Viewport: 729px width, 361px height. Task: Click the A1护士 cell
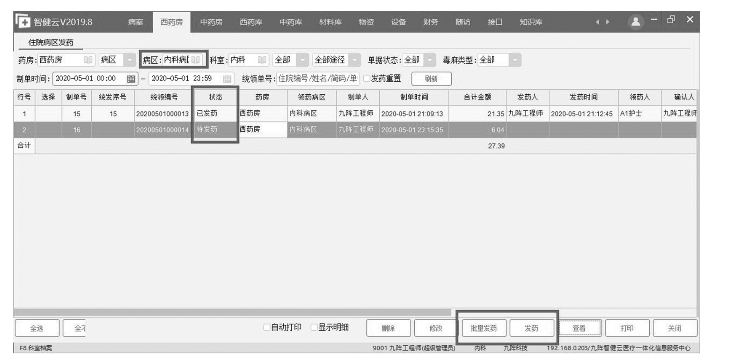639,114
